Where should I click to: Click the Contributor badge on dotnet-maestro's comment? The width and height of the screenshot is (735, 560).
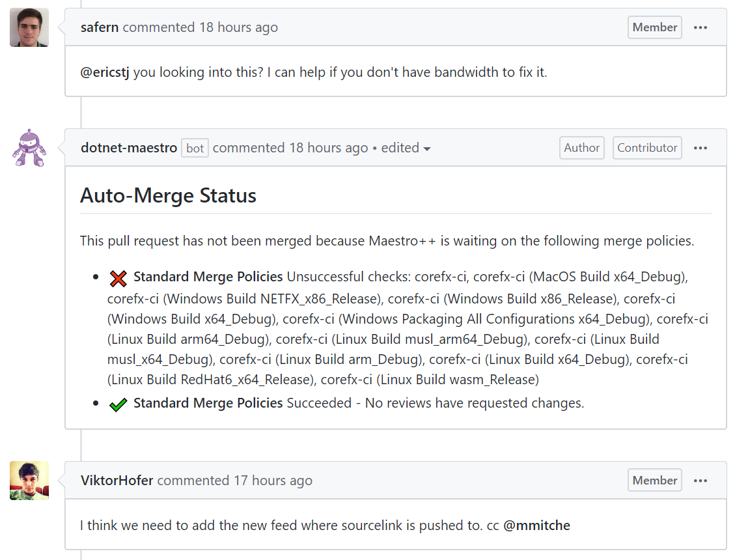click(x=647, y=148)
